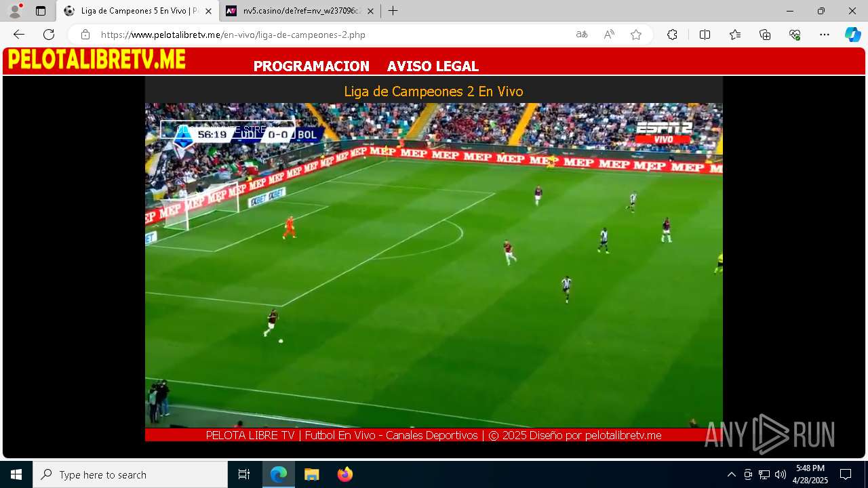Switch to nv5.casino tab
Viewport: 868px width, 488px height.
(300, 11)
